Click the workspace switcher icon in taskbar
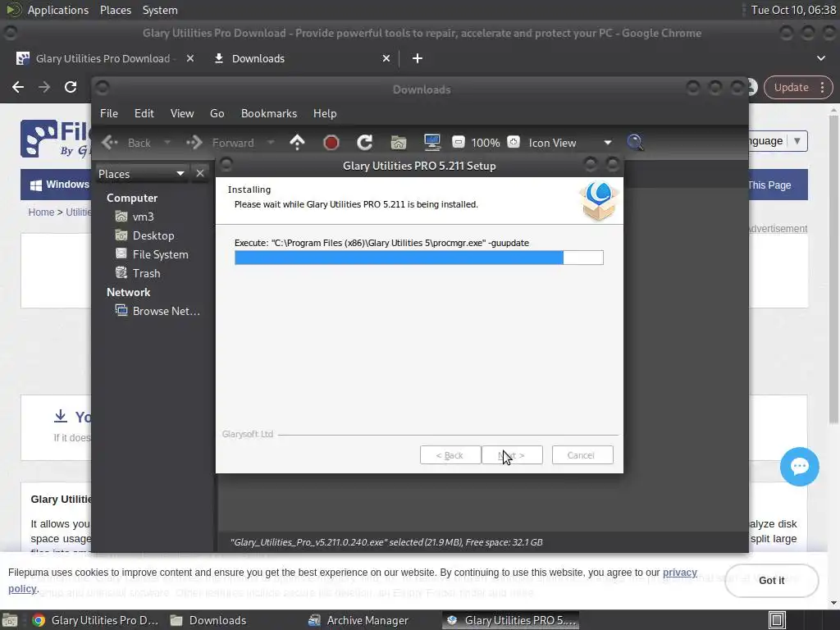This screenshot has width=840, height=630. pos(778,620)
